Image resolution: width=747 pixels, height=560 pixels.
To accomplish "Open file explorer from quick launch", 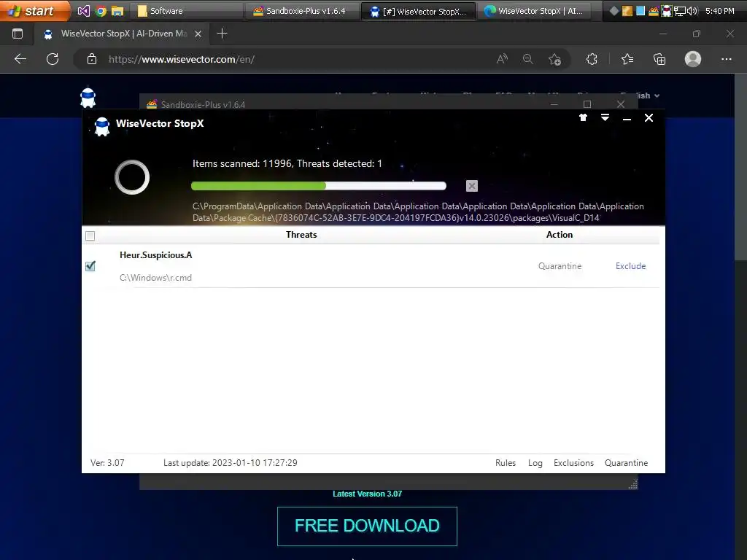I will click(117, 11).
